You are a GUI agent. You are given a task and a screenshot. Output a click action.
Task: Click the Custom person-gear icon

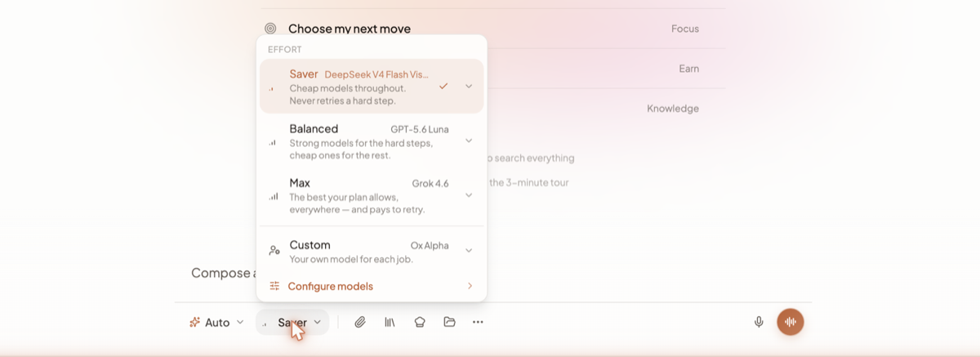[274, 250]
